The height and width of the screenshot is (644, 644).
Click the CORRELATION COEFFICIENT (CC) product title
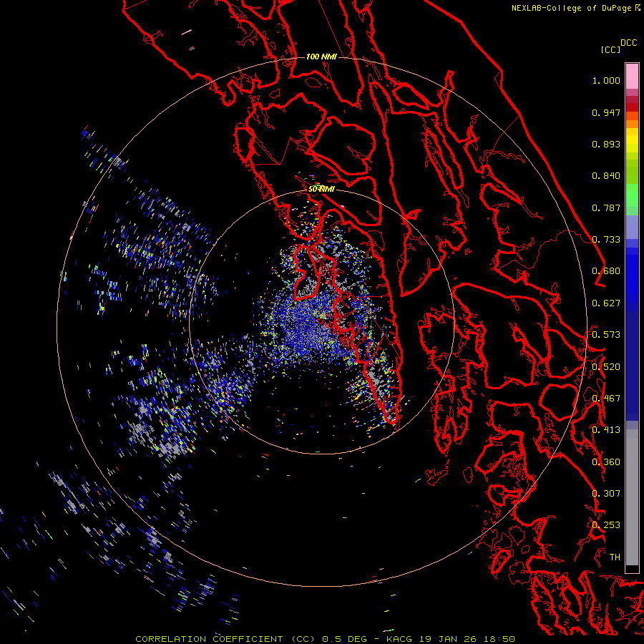pos(225,639)
